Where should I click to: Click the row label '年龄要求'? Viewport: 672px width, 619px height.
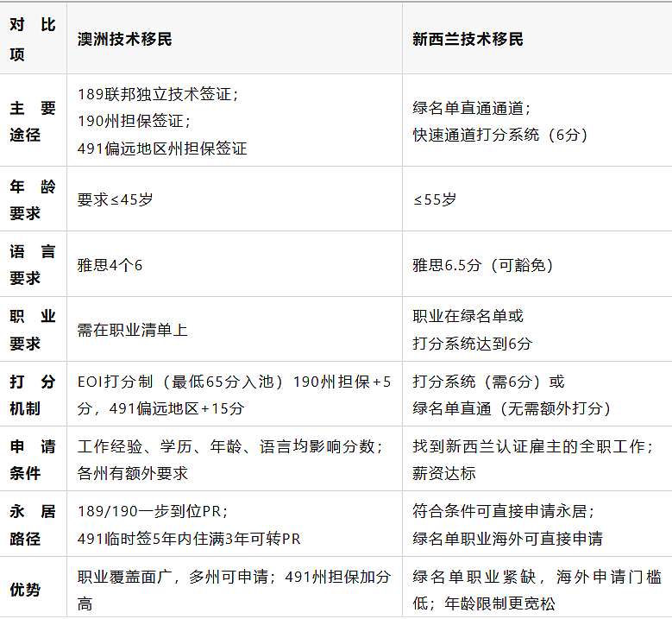(33, 200)
